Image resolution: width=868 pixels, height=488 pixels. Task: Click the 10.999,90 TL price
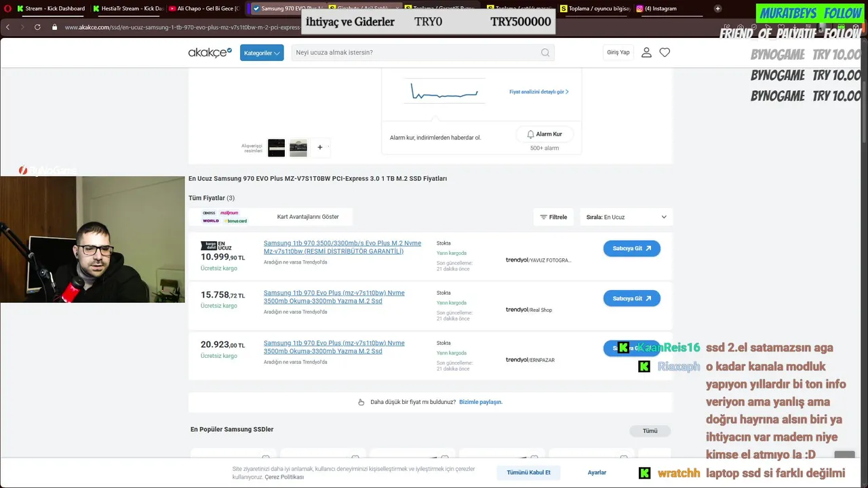[223, 258]
